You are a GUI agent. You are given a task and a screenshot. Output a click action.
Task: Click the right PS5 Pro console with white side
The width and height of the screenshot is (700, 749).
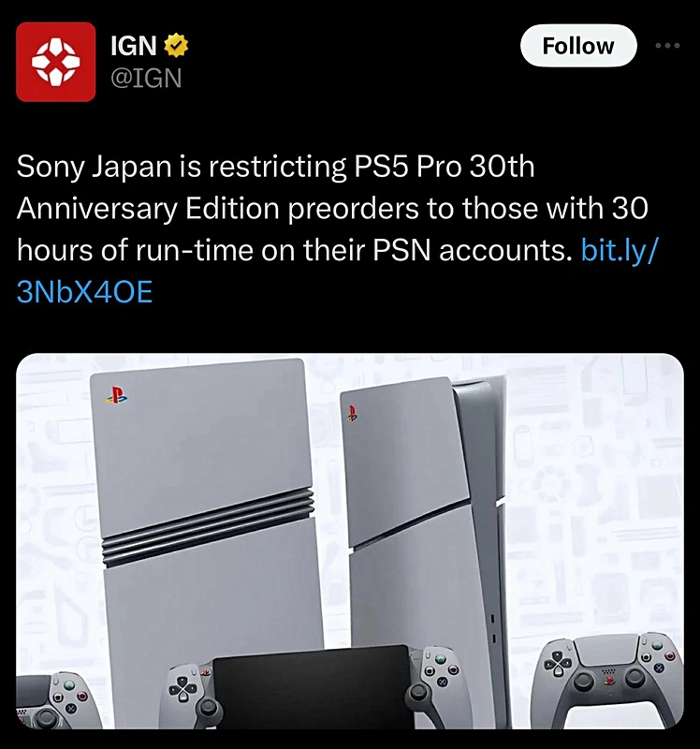click(424, 550)
